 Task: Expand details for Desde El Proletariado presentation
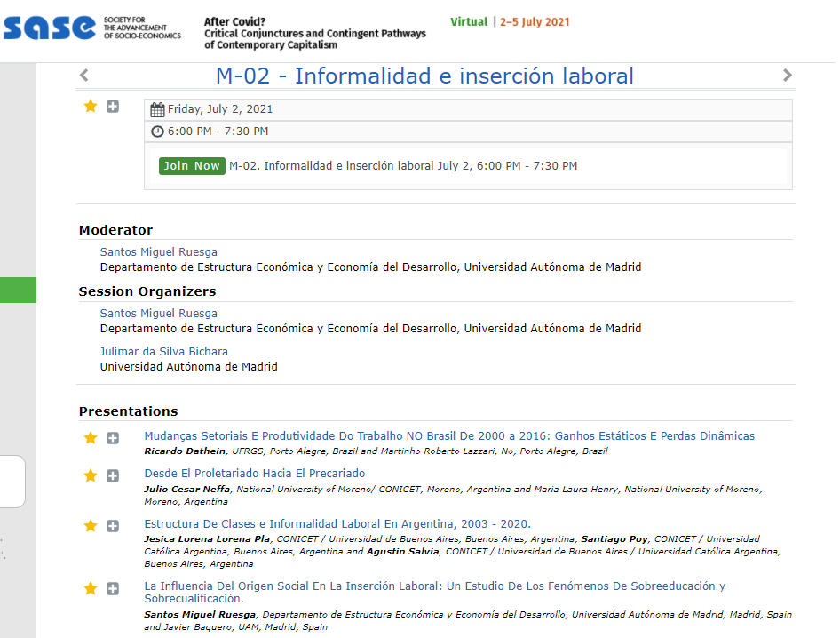point(113,475)
